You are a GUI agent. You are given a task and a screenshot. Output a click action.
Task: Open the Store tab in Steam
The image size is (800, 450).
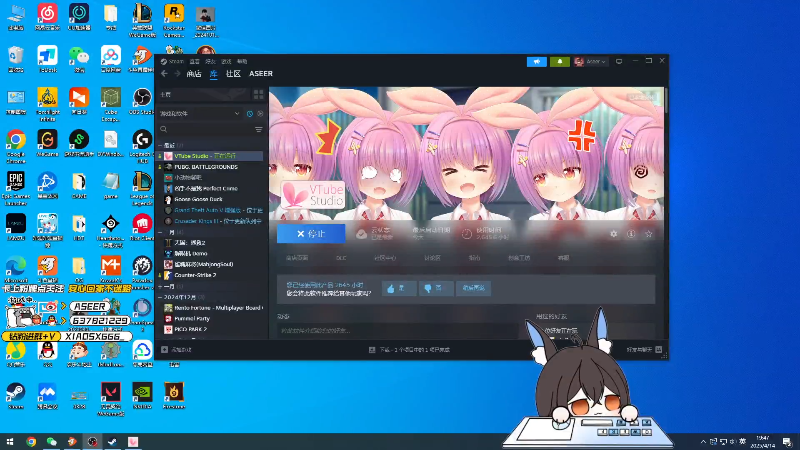[x=194, y=74]
